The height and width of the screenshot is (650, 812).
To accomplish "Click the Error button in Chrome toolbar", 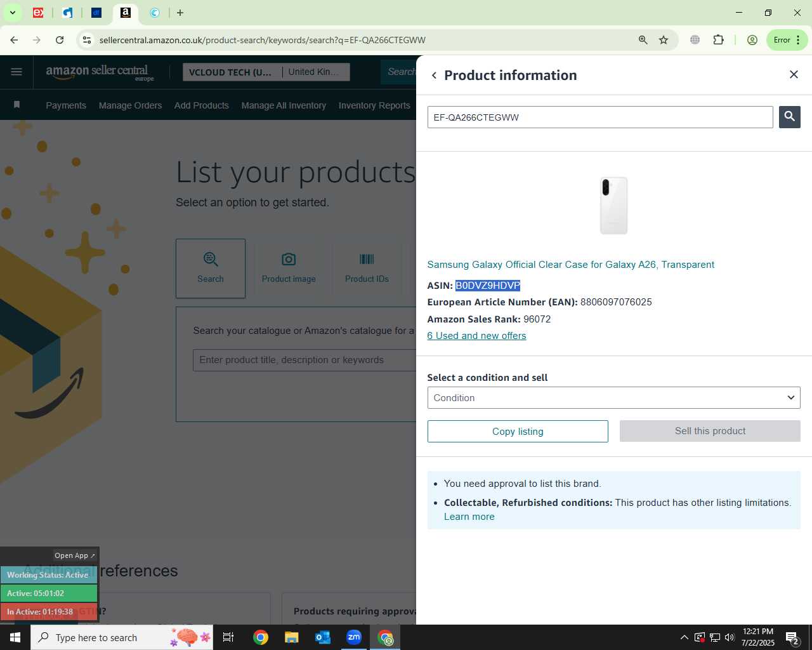I will point(787,40).
